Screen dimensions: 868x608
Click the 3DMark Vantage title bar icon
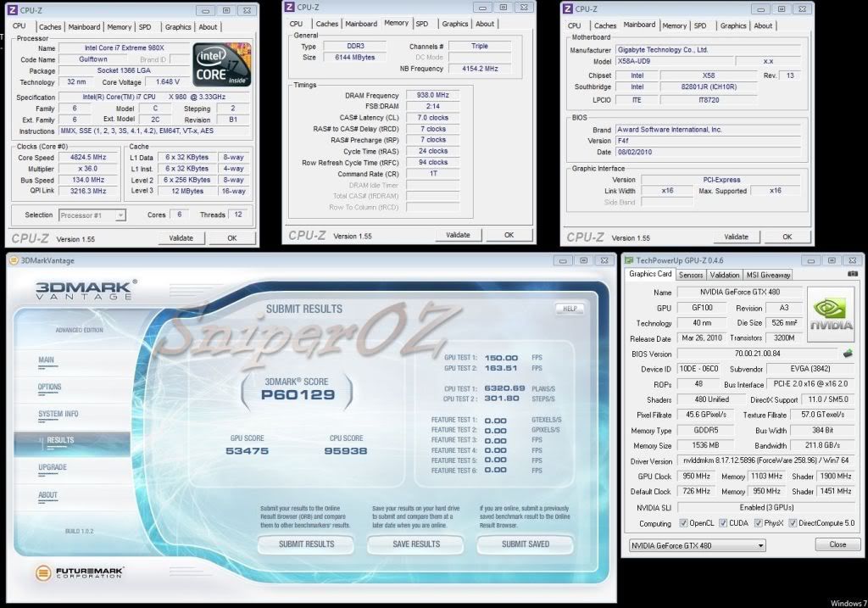click(14, 259)
